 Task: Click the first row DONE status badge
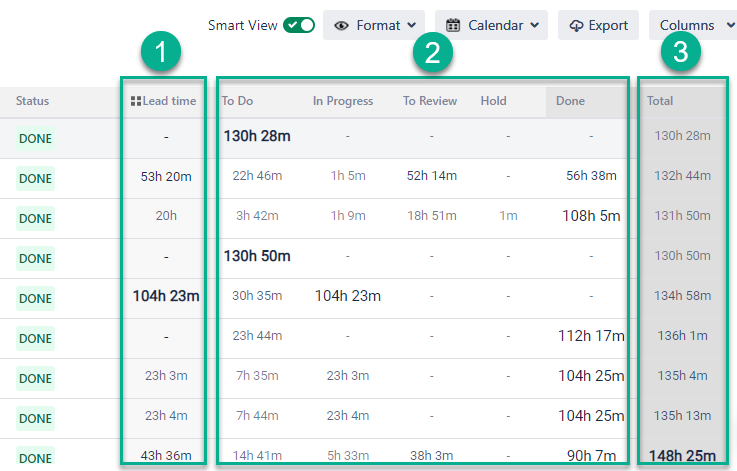tap(35, 139)
